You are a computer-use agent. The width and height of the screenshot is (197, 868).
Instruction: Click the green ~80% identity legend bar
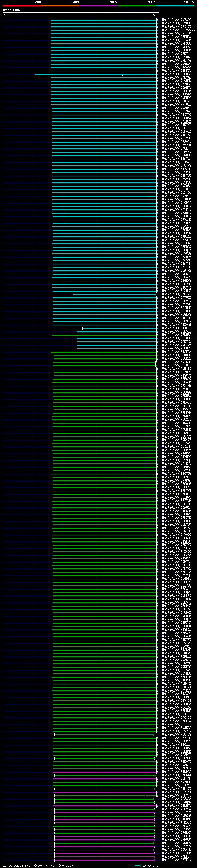click(x=137, y=6)
